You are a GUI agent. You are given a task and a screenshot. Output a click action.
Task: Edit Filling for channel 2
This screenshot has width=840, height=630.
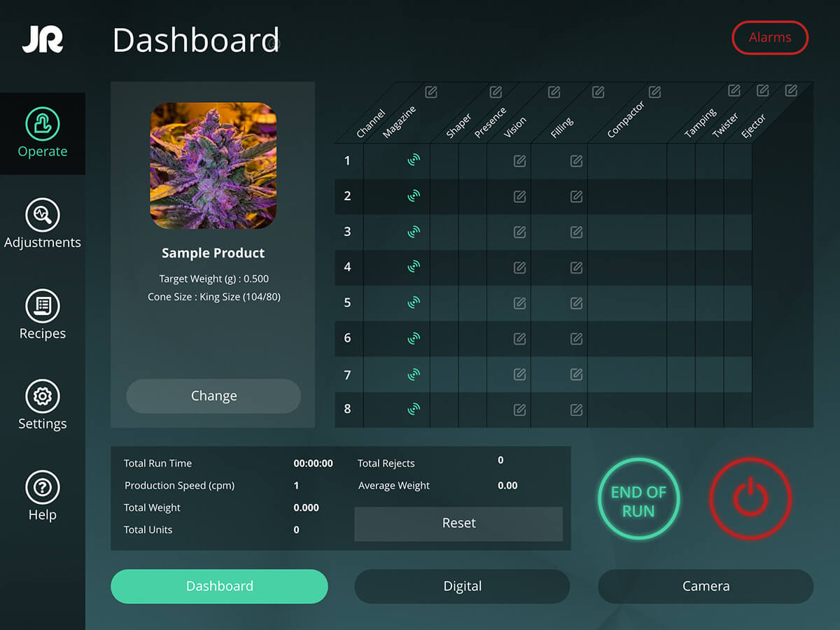click(x=576, y=197)
